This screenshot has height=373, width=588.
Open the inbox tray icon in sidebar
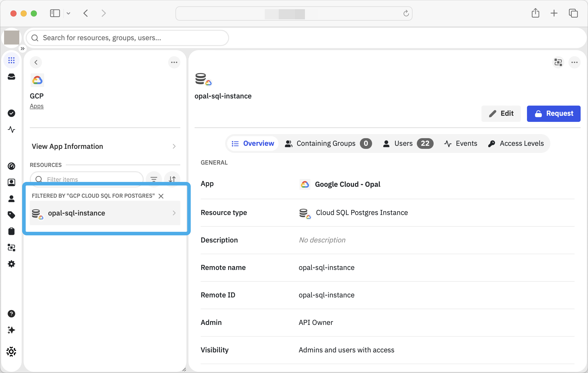[11, 77]
